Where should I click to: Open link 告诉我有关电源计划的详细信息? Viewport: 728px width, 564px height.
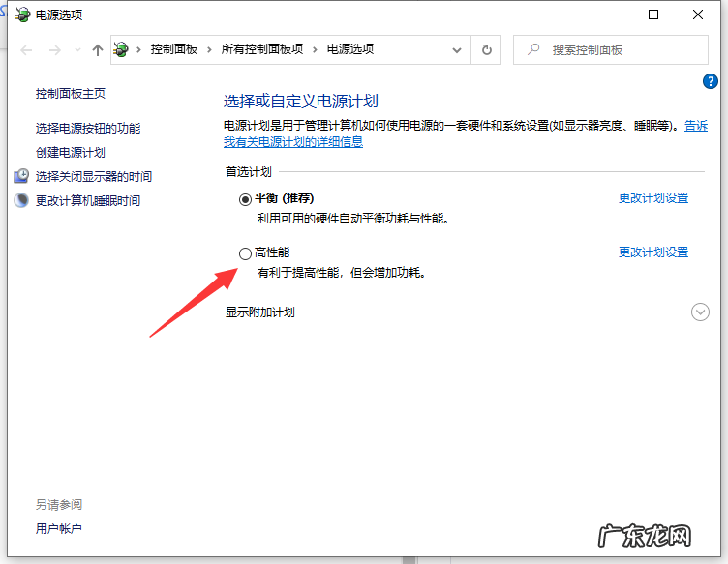pos(293,141)
